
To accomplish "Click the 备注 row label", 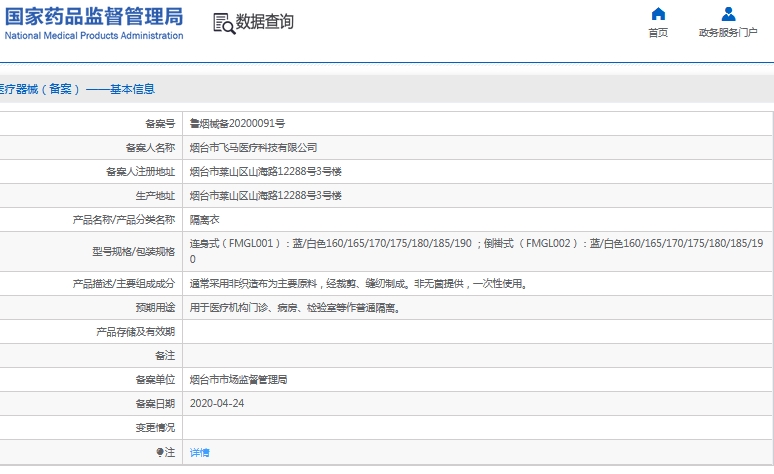I will click(165, 356).
